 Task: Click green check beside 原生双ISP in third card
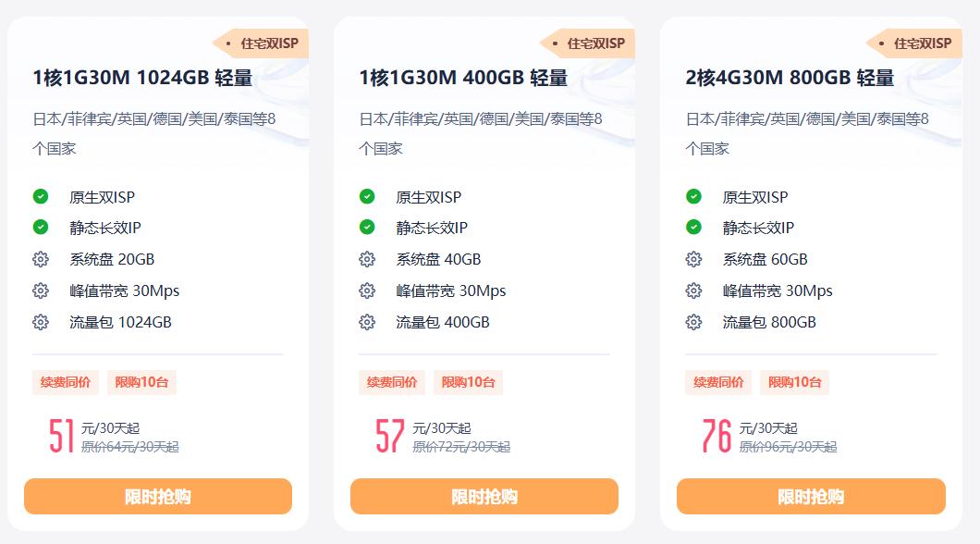(x=693, y=196)
